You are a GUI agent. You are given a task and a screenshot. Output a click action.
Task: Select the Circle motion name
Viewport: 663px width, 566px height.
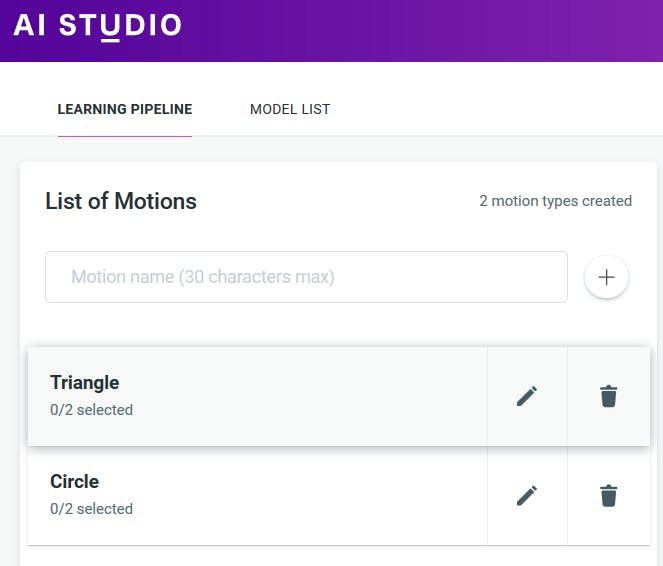click(75, 482)
